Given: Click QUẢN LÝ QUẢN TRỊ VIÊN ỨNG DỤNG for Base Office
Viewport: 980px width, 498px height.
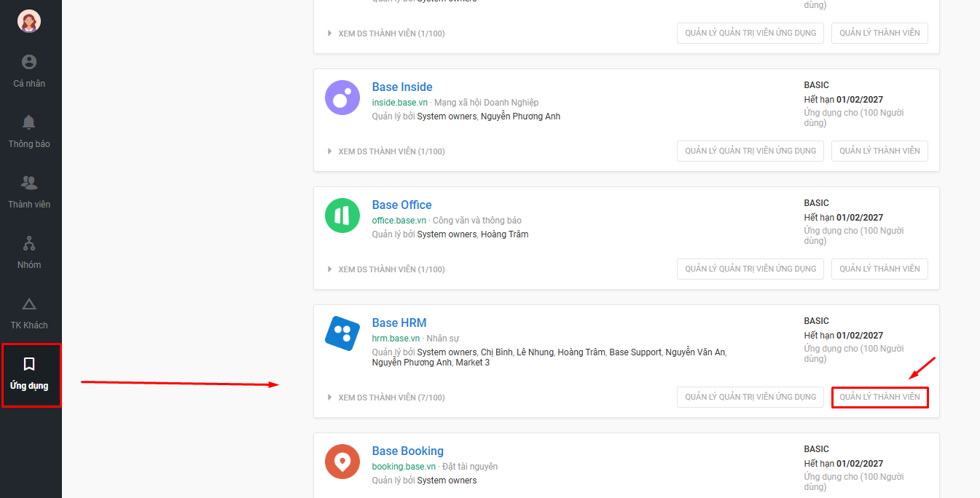Looking at the screenshot, I should (x=750, y=269).
